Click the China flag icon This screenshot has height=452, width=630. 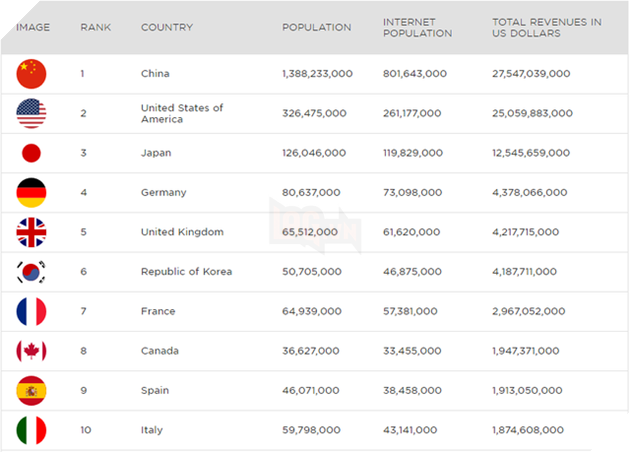(x=32, y=74)
